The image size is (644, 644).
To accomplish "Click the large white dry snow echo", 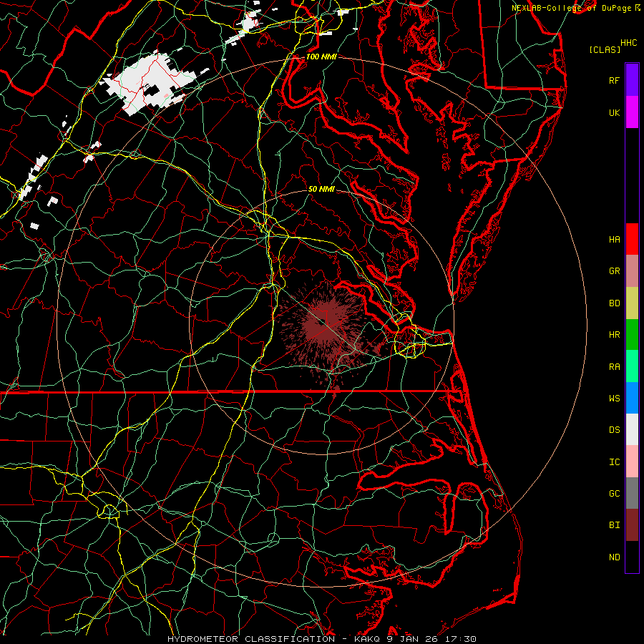I will pyautogui.click(x=152, y=82).
